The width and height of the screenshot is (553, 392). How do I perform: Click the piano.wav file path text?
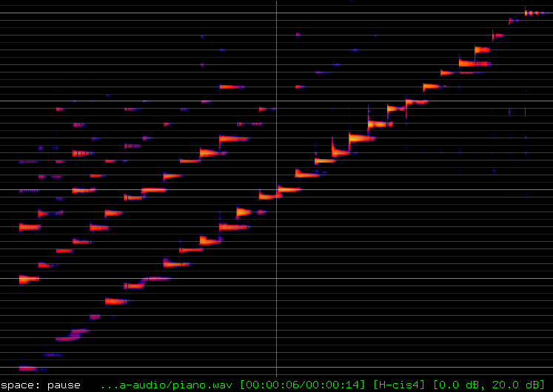pyautogui.click(x=167, y=385)
